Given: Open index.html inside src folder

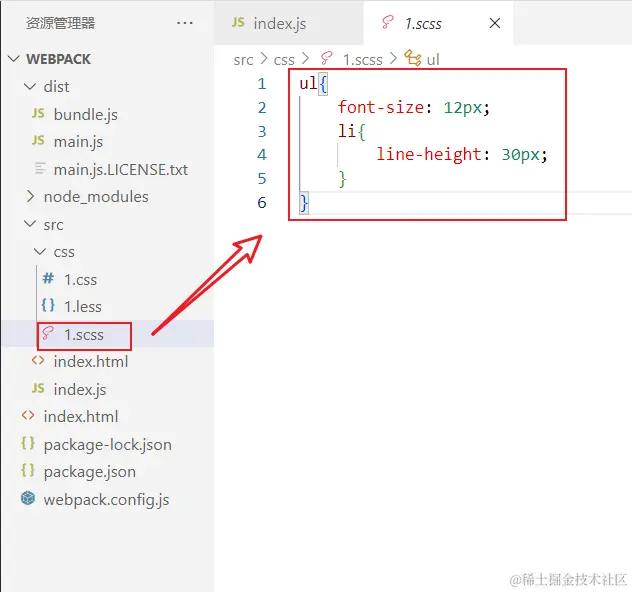Looking at the screenshot, I should click(91, 361).
